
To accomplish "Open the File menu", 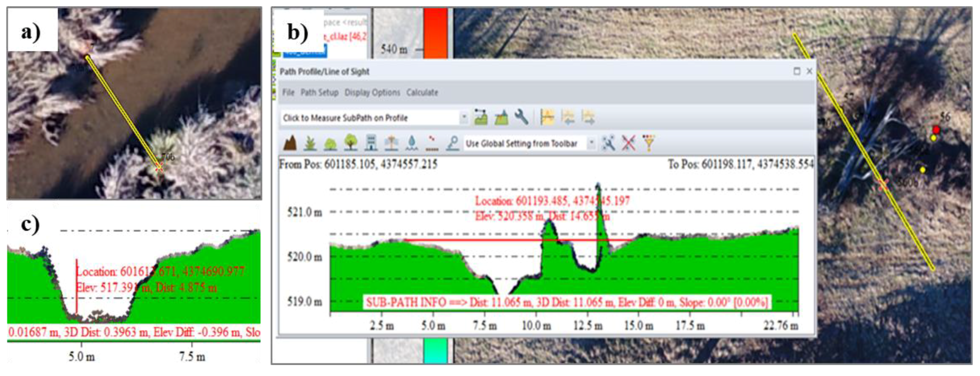I will coord(288,93).
